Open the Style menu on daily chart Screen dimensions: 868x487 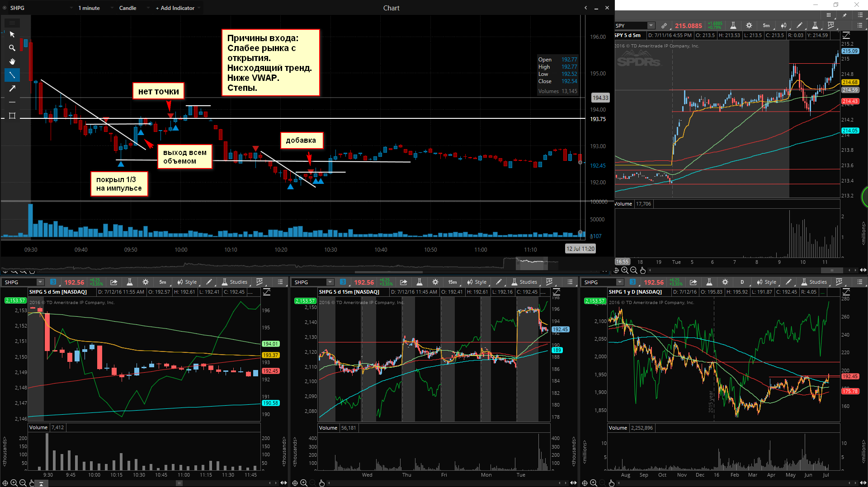(x=767, y=282)
